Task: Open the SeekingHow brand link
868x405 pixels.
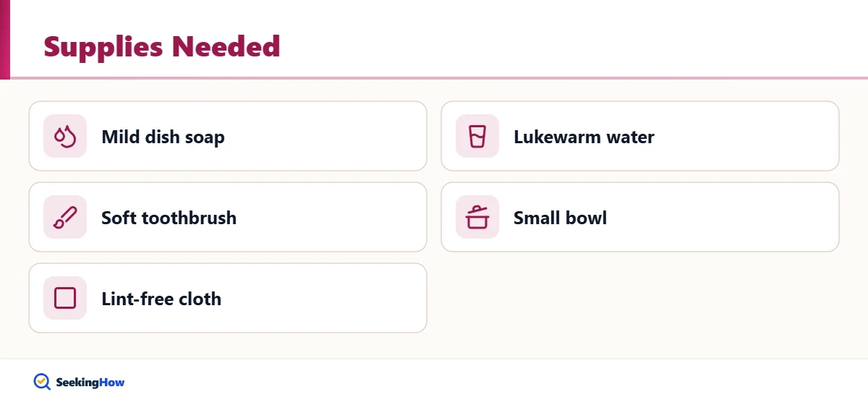Action: [x=79, y=382]
